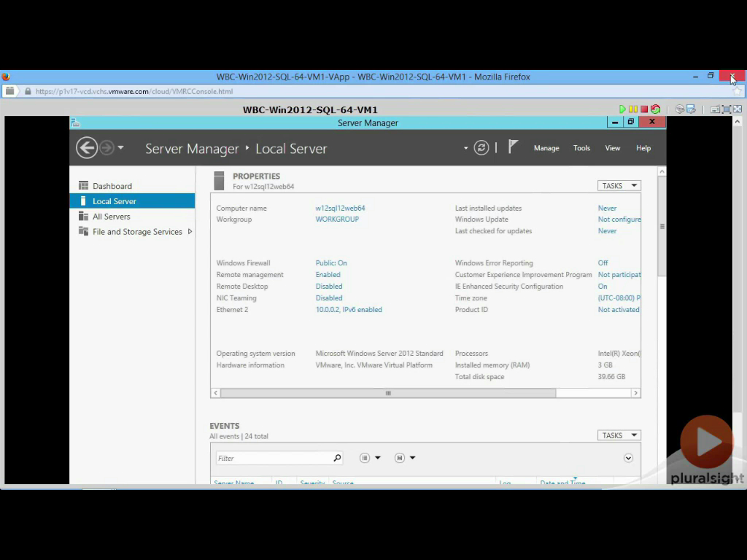
Task: Open the Properties TASKS dropdown
Action: (x=619, y=186)
